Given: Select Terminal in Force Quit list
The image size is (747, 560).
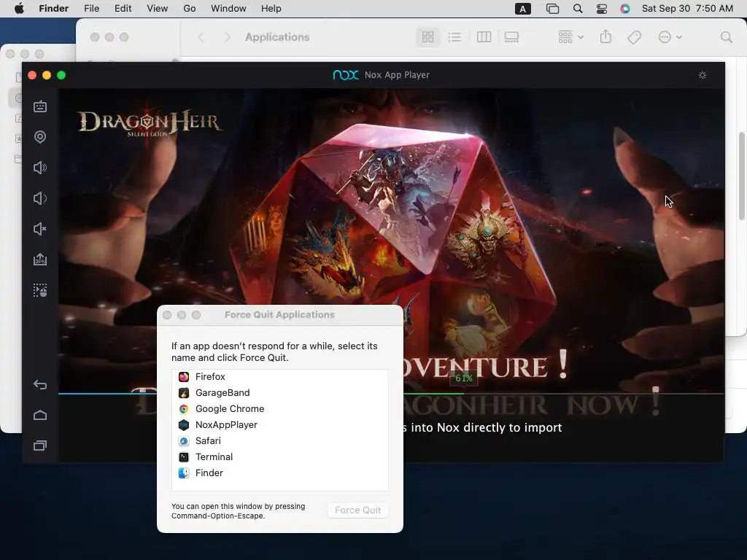Looking at the screenshot, I should [x=279, y=456].
